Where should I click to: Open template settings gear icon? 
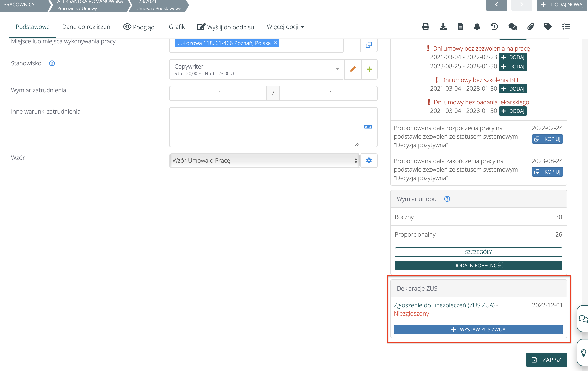coord(369,161)
